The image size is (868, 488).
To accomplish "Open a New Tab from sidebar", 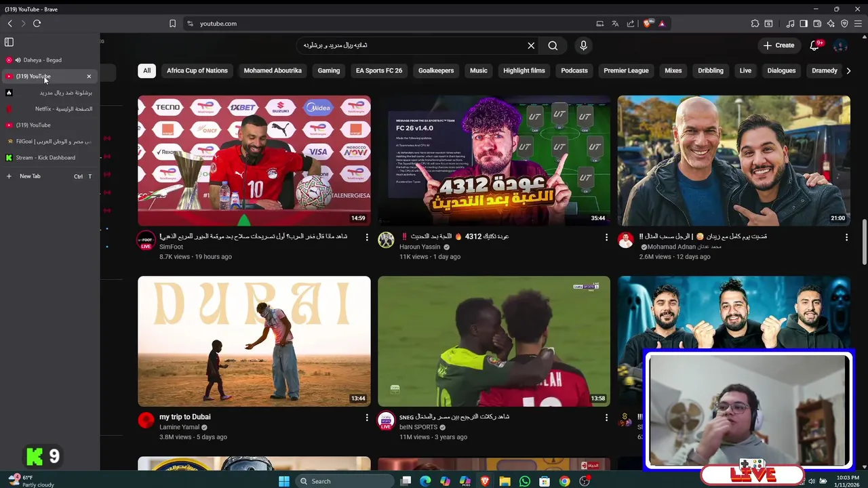I will pyautogui.click(x=49, y=176).
